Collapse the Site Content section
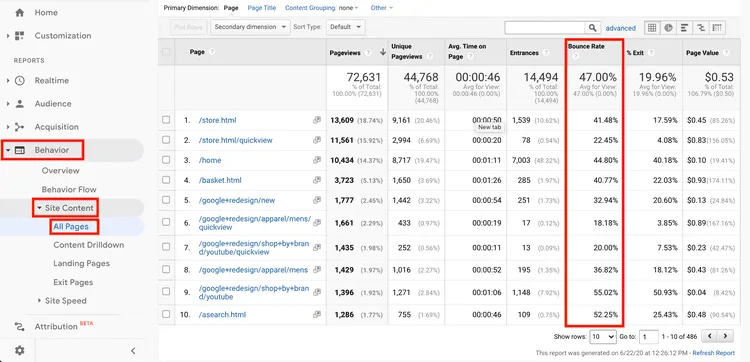 39,208
